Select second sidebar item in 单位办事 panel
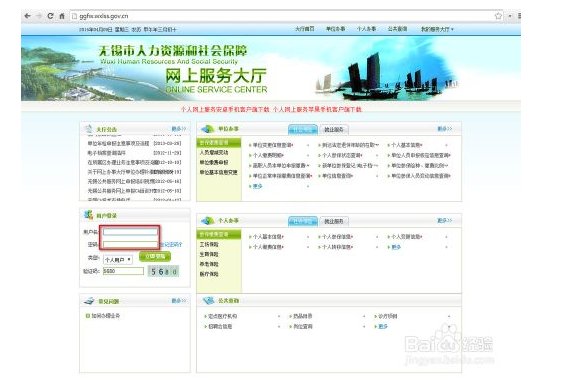 tap(214, 152)
